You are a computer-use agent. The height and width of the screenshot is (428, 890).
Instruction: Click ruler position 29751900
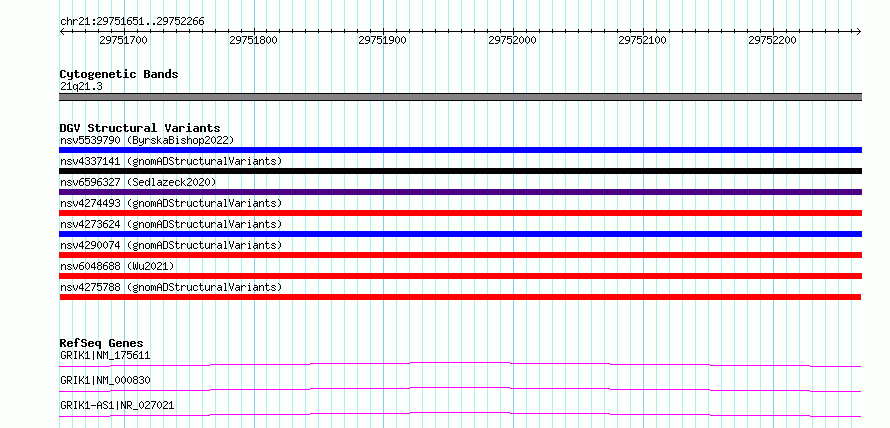tap(383, 40)
